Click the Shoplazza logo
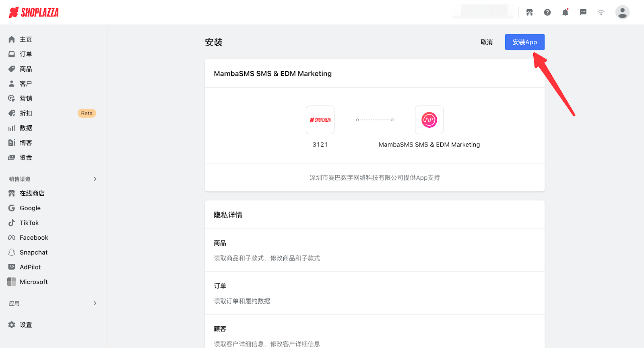The height and width of the screenshot is (348, 644). [34, 12]
